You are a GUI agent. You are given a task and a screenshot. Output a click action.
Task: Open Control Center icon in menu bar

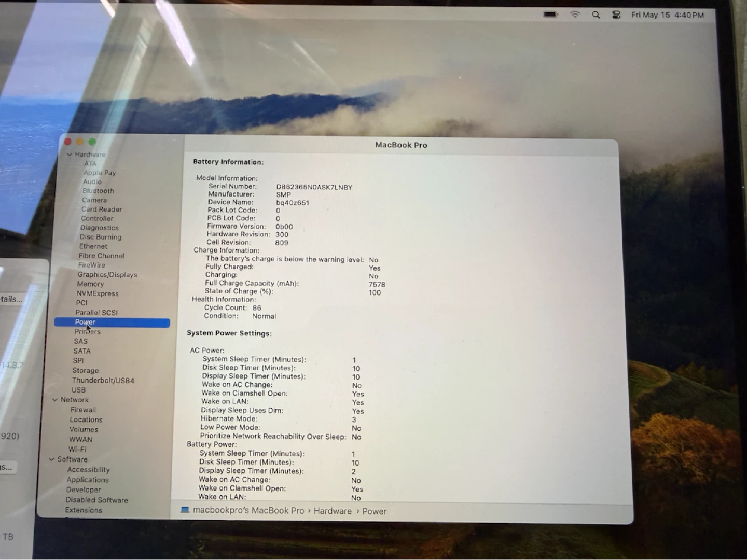(x=616, y=15)
